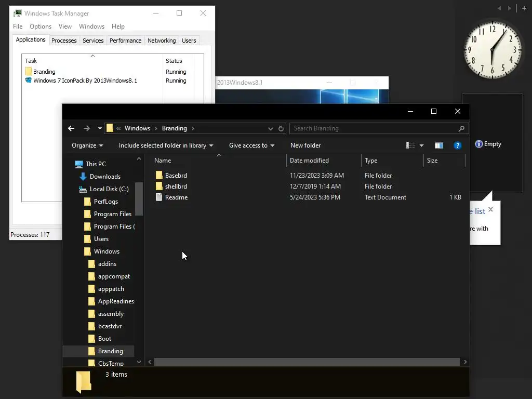Switch to the Users tab

(189, 41)
